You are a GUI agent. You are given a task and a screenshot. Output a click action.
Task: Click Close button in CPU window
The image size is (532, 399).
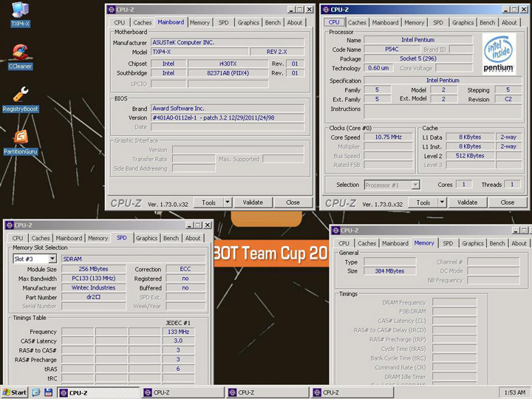(507, 202)
